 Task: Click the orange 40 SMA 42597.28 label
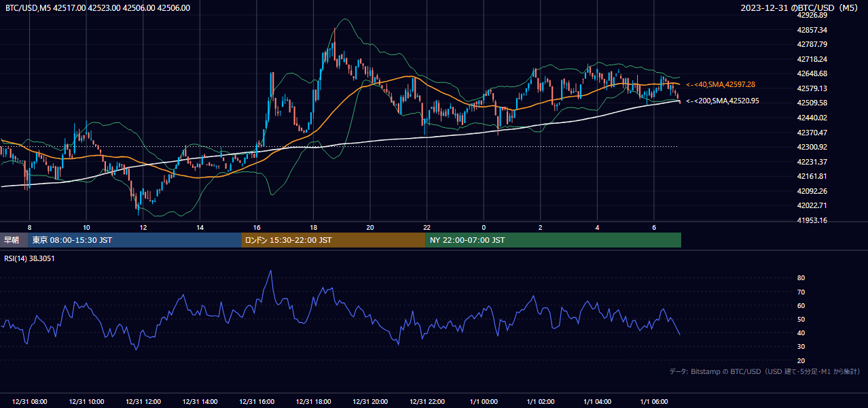click(721, 84)
